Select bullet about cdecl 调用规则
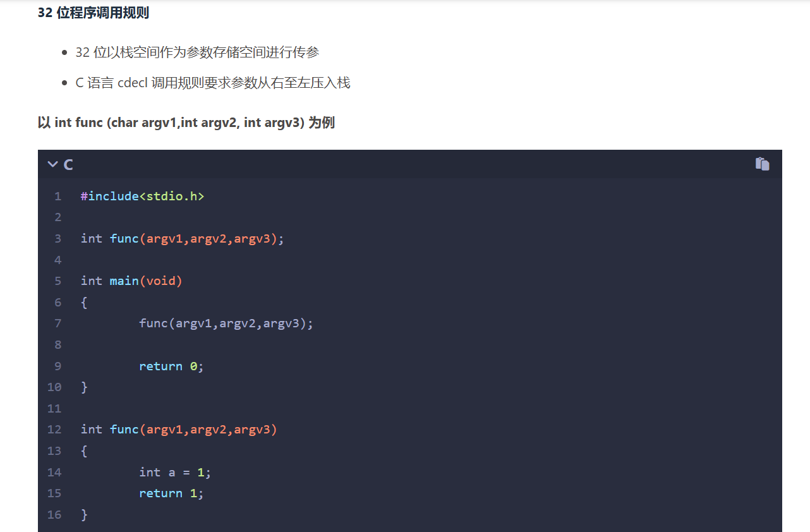This screenshot has width=810, height=532. pos(212,83)
